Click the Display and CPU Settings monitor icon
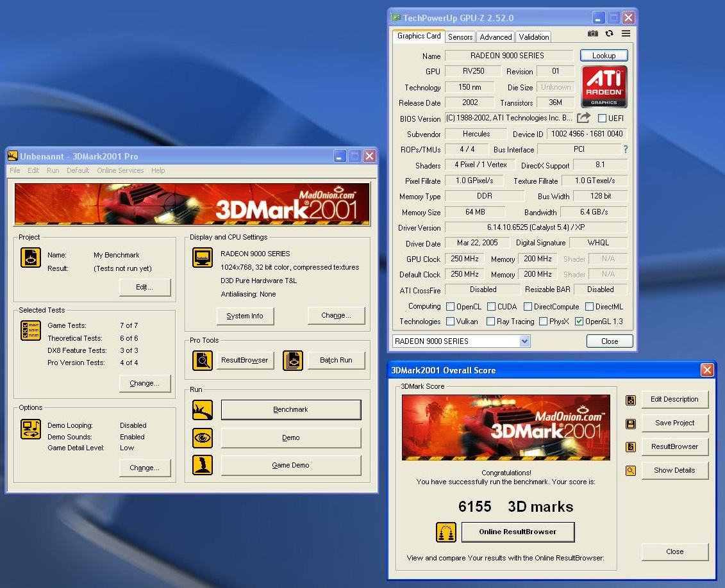The image size is (725, 588). pos(203,257)
